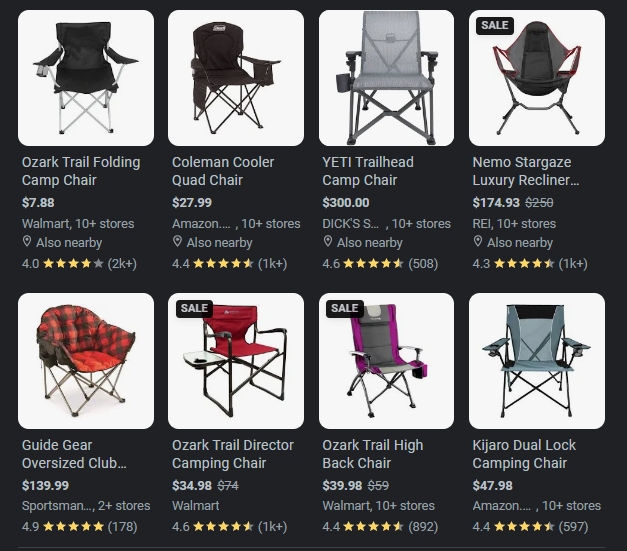Open the Ozark Trail Folding Camp Chair thumbnail
This screenshot has width=627, height=551.
click(86, 78)
